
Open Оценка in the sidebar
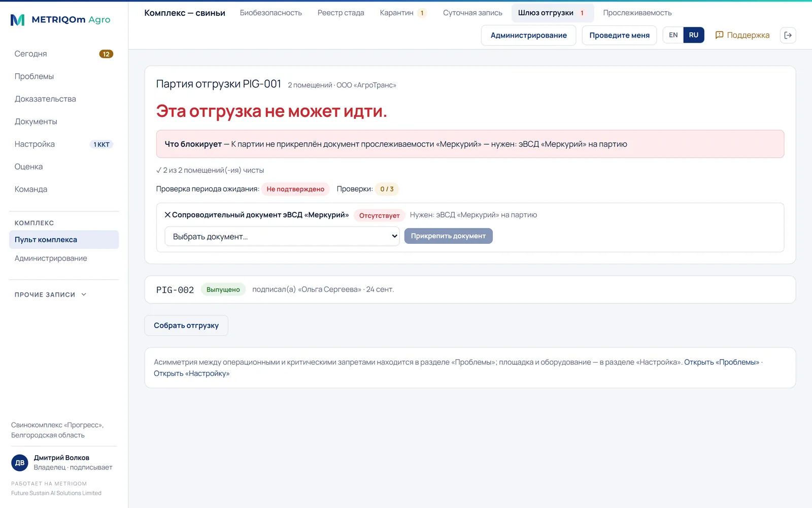coord(64,167)
